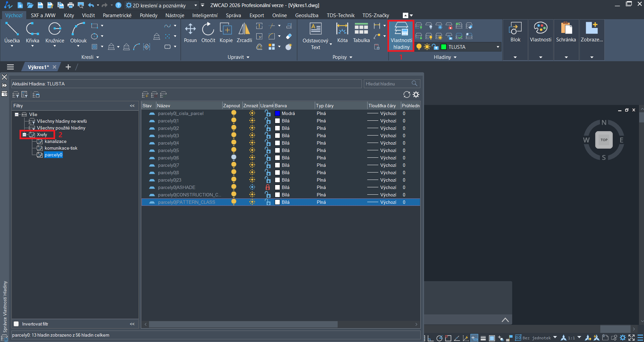Click the Hledat hladinu search field

tap(388, 84)
